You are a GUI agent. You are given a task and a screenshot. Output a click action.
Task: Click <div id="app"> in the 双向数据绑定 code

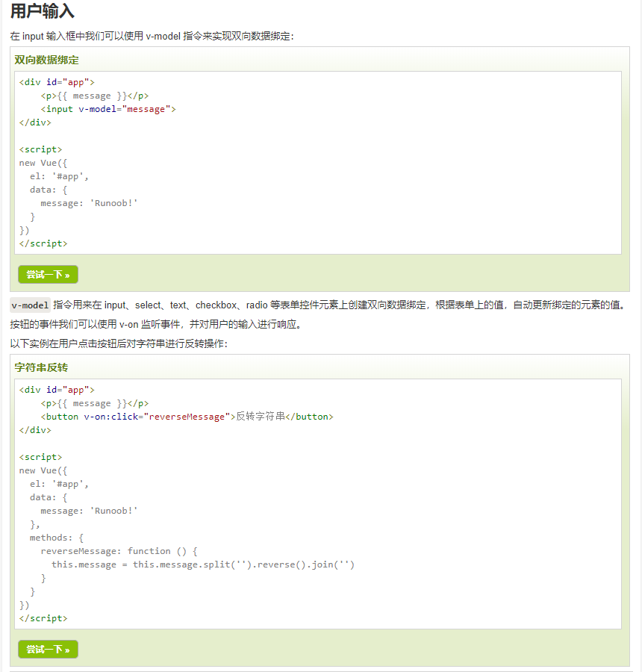pyautogui.click(x=57, y=82)
